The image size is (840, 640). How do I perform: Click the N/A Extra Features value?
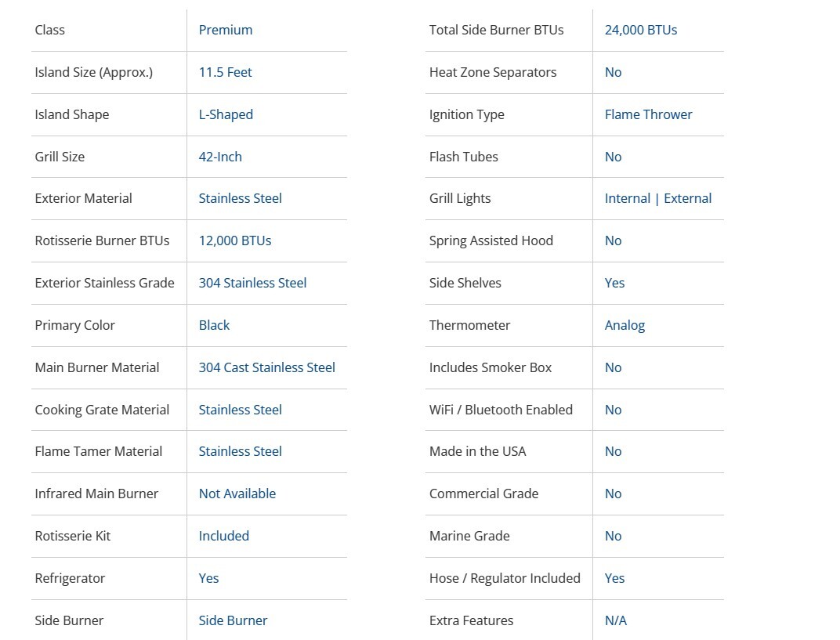click(x=615, y=620)
